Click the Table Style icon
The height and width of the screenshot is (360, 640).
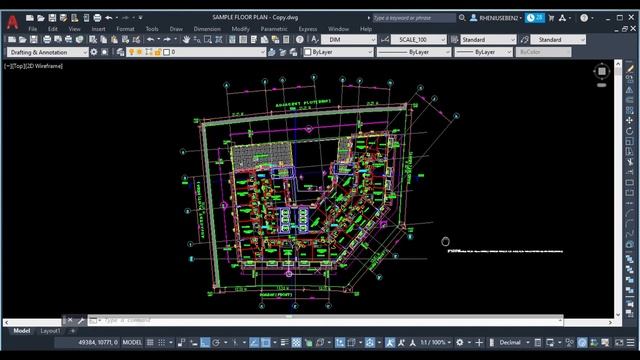point(454,40)
